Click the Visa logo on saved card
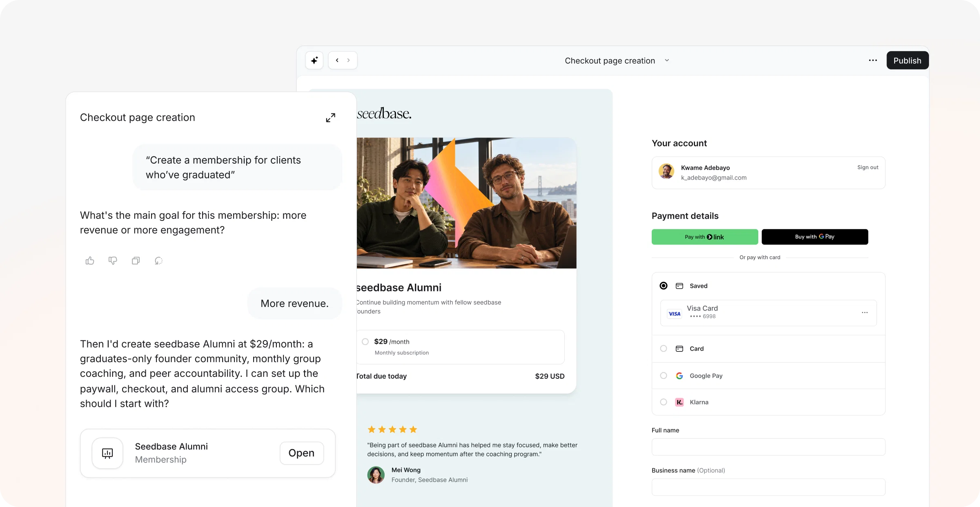This screenshot has width=980, height=507. (x=675, y=314)
